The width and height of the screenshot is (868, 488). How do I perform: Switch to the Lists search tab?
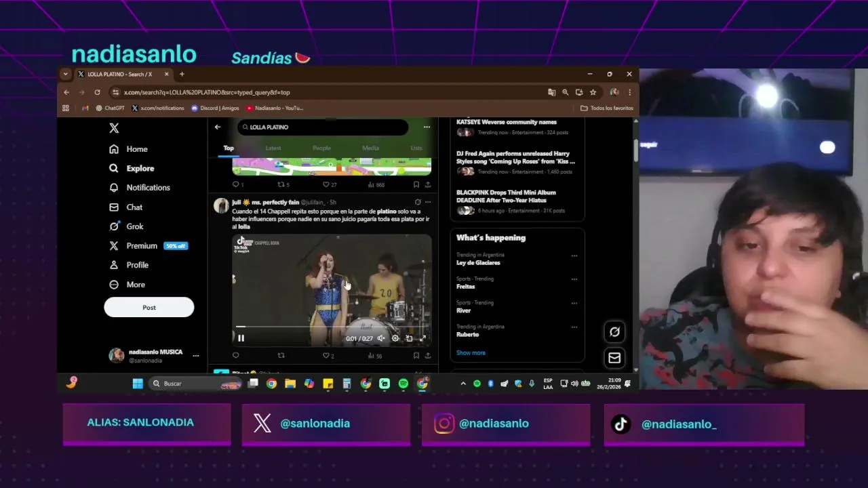point(416,148)
